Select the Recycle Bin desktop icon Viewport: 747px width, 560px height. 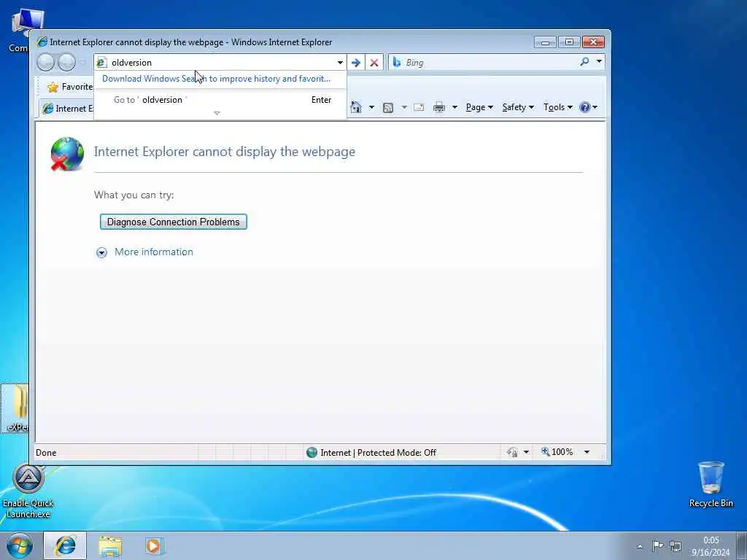[x=711, y=484]
